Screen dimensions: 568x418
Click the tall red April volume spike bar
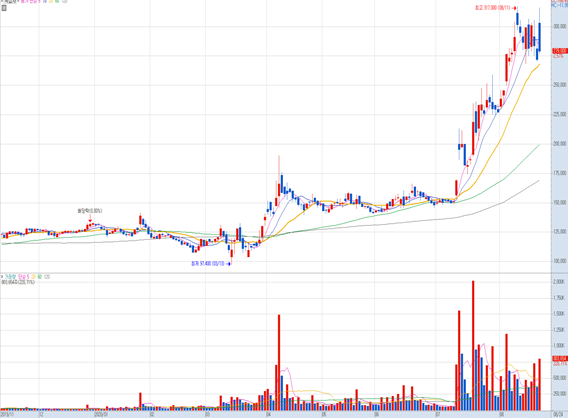click(x=279, y=362)
